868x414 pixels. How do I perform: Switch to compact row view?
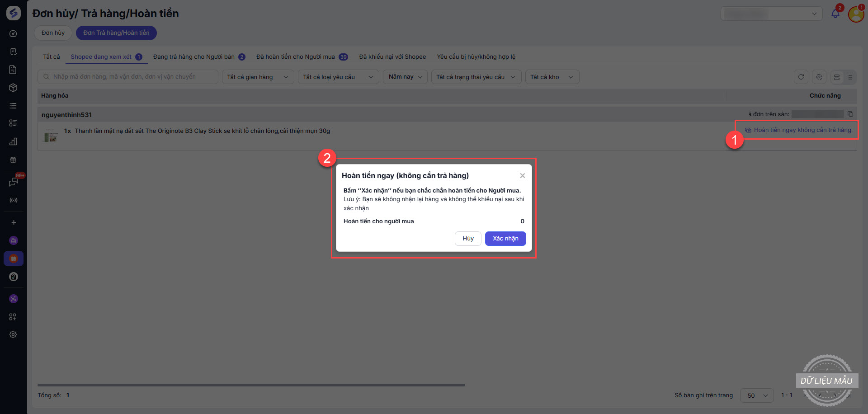[x=850, y=77]
